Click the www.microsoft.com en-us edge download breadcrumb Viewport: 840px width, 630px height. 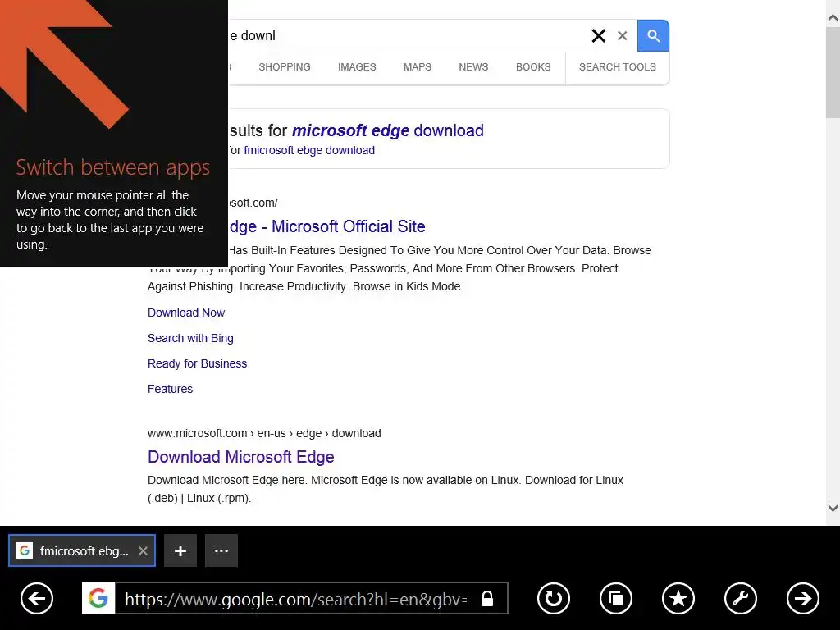pos(264,433)
